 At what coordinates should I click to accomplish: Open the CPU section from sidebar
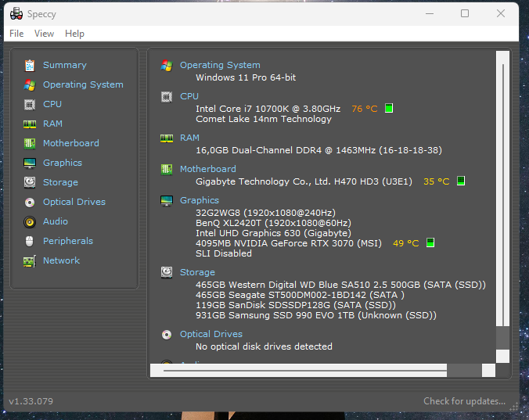coord(52,104)
